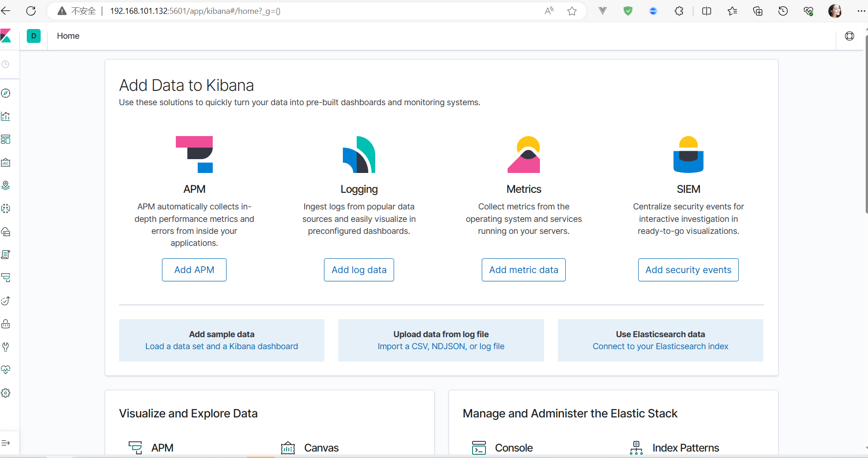The width and height of the screenshot is (868, 458).
Task: Open the Default space D avatar
Action: pos(34,36)
